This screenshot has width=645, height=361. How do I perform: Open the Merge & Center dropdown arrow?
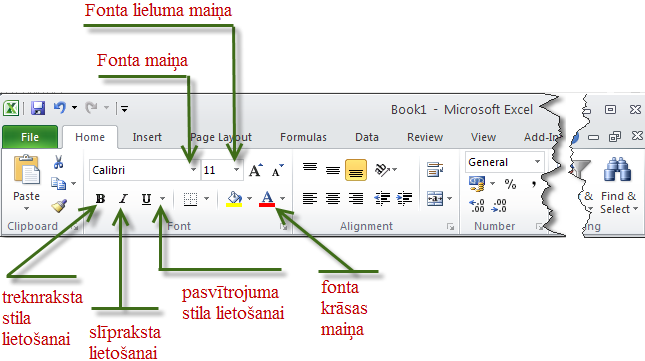click(450, 199)
